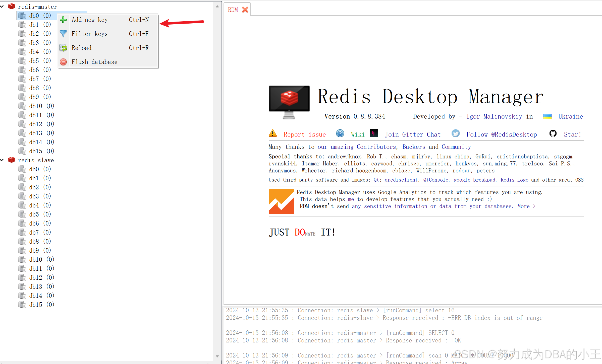Click the Google Analytics orange logo

point(281,201)
